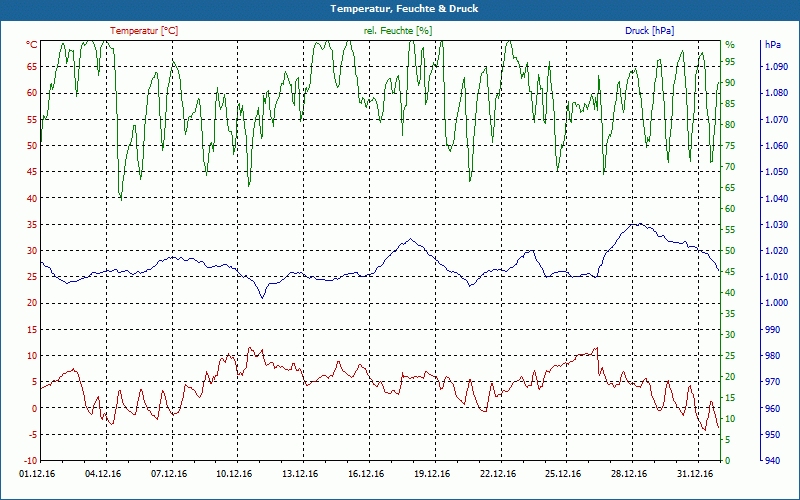Viewport: 800px width, 500px height.
Task: Click the green '35' humidity axis value
Action: [x=730, y=313]
